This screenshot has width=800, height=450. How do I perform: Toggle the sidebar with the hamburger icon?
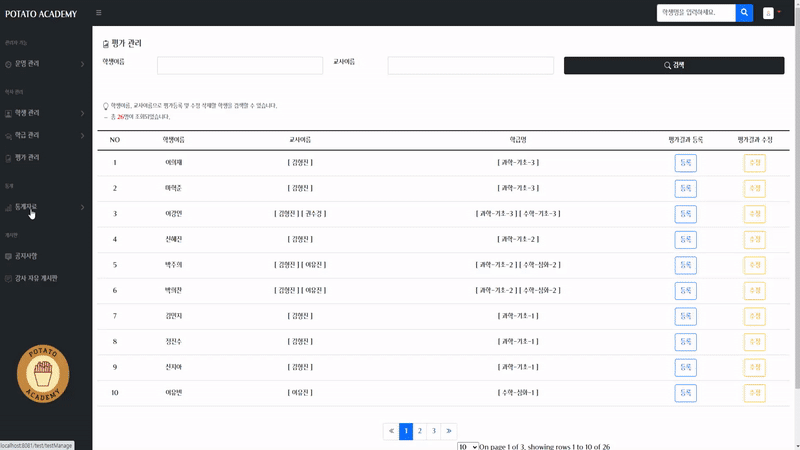click(x=98, y=13)
